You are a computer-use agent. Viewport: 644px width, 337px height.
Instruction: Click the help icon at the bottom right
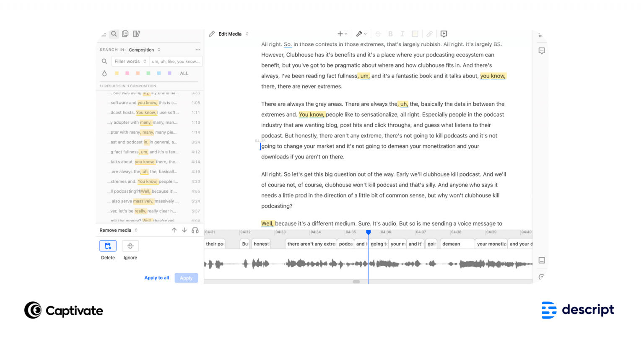point(541,277)
